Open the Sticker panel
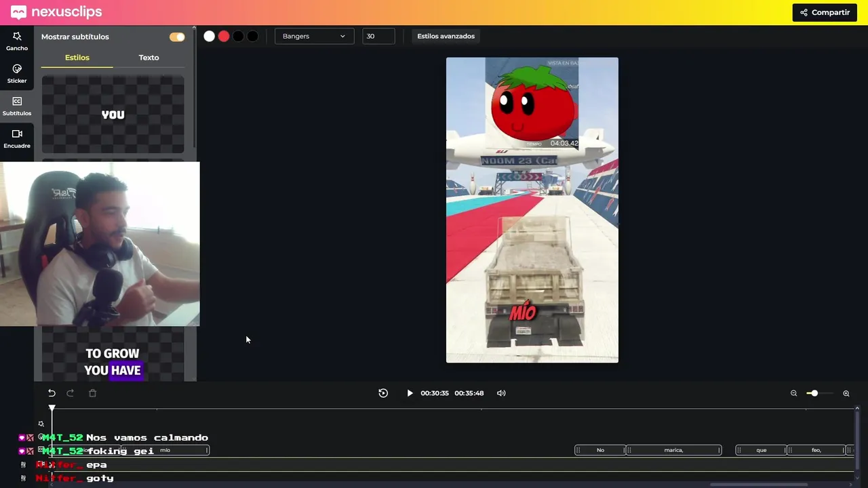 point(17,74)
